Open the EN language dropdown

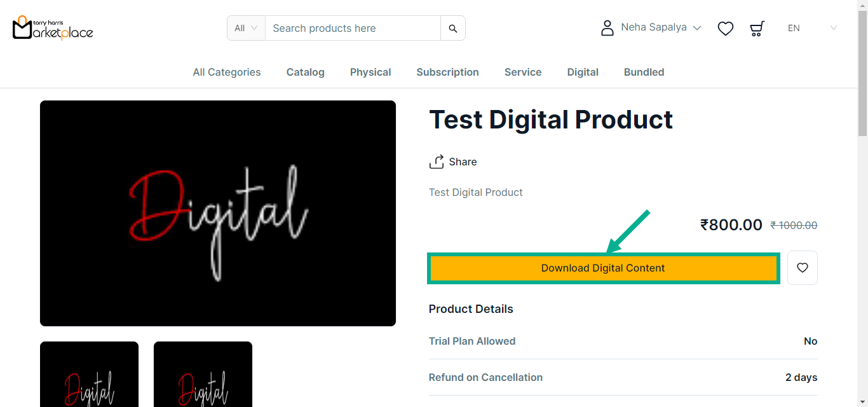tap(812, 28)
